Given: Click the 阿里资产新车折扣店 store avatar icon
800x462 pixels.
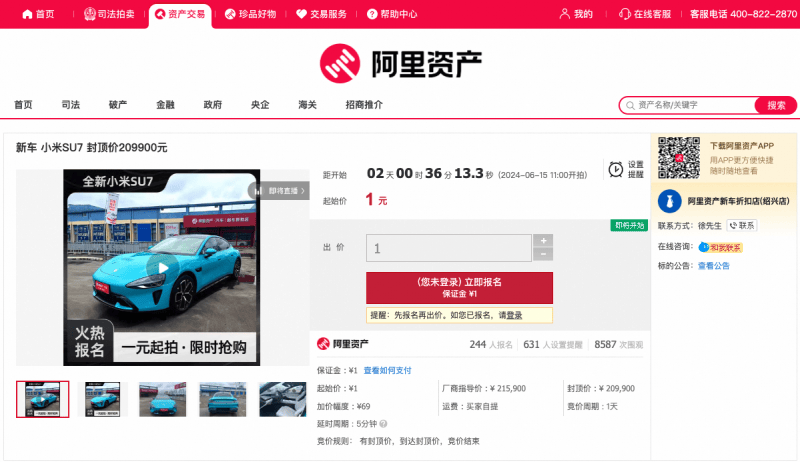Looking at the screenshot, I should click(x=669, y=201).
